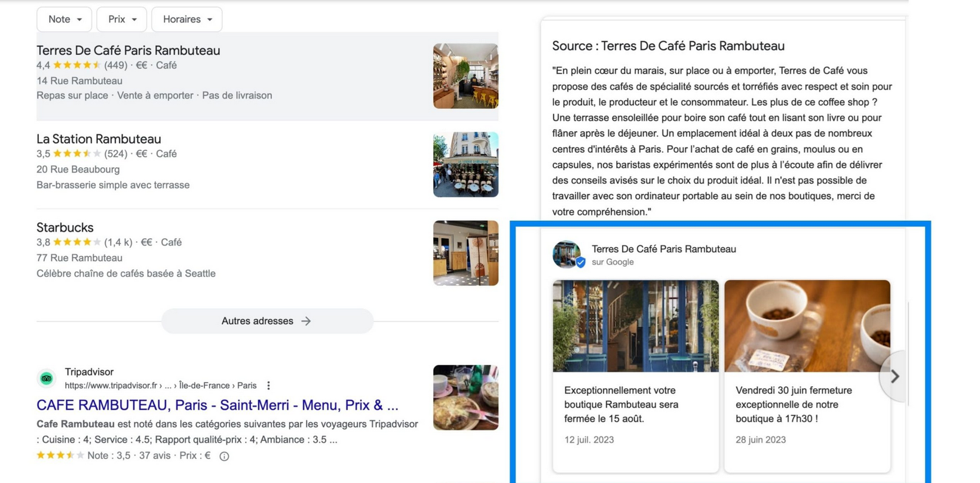Open the Note filter dropdown
Viewport: 980px width, 483px height.
pos(64,19)
